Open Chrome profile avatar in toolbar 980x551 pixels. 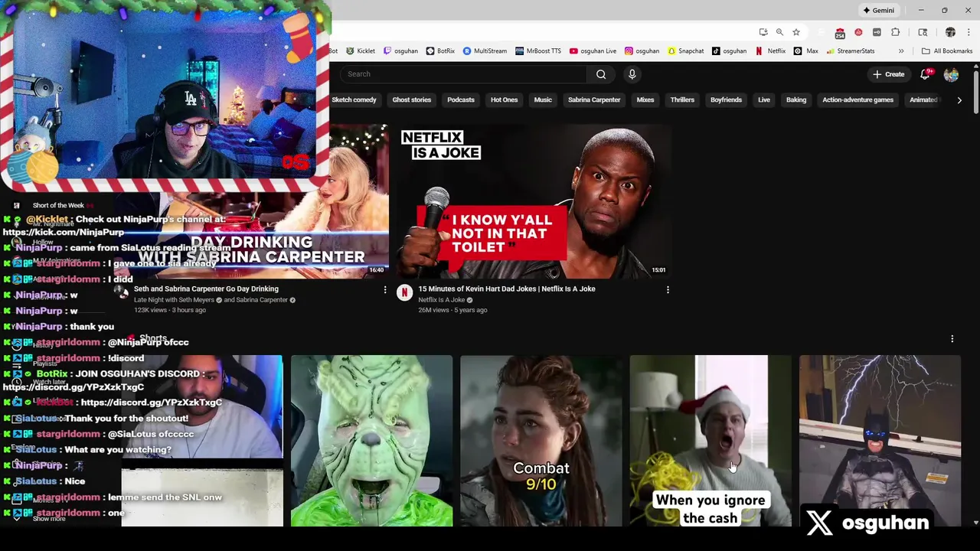tap(950, 32)
